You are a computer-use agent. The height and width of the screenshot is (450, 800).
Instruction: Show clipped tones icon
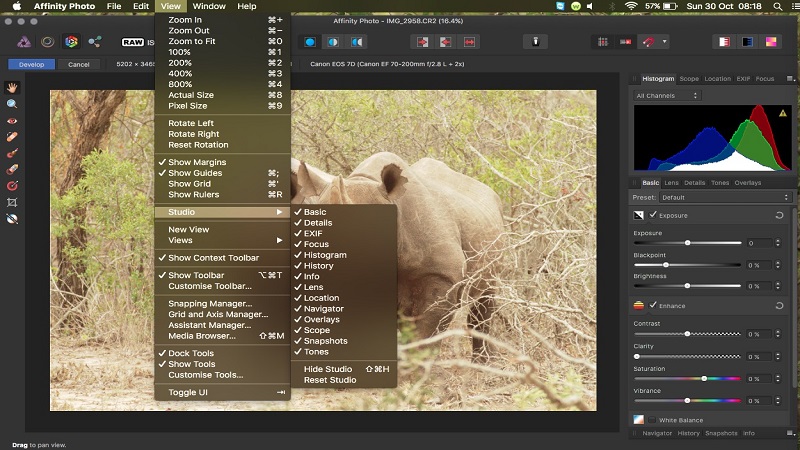[771, 42]
